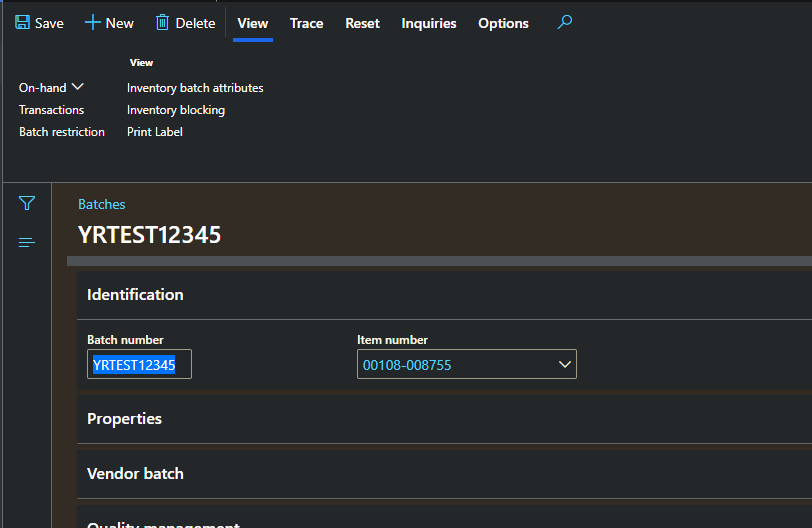Open Inventory batch attributes
Screen dimensions: 812x528
tap(195, 88)
